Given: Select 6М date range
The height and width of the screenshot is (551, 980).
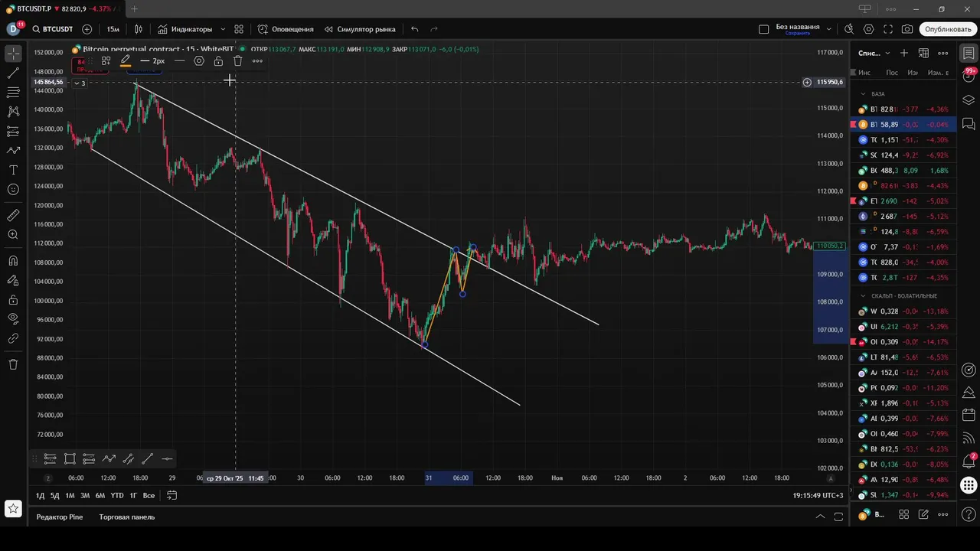Looking at the screenshot, I should [x=100, y=495].
